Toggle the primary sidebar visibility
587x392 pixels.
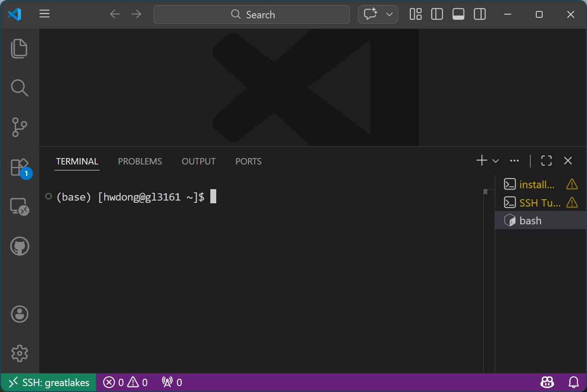click(x=437, y=14)
